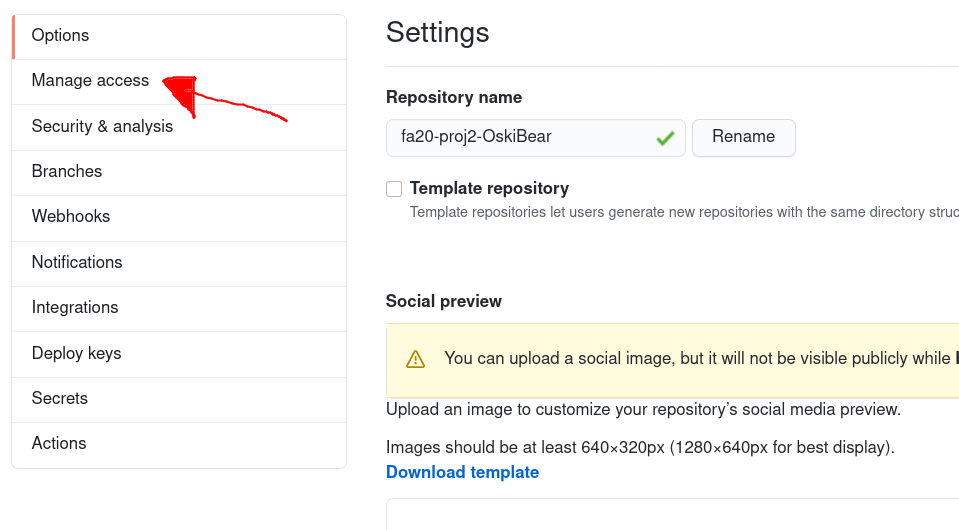Viewport: 959px width, 530px height.
Task: Click the yellow warning triangle icon
Action: [x=415, y=359]
